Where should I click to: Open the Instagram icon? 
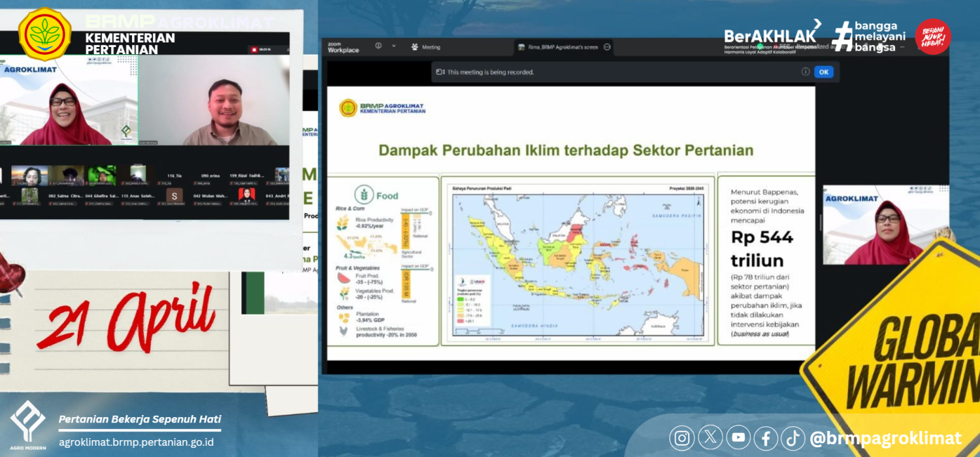[681, 438]
